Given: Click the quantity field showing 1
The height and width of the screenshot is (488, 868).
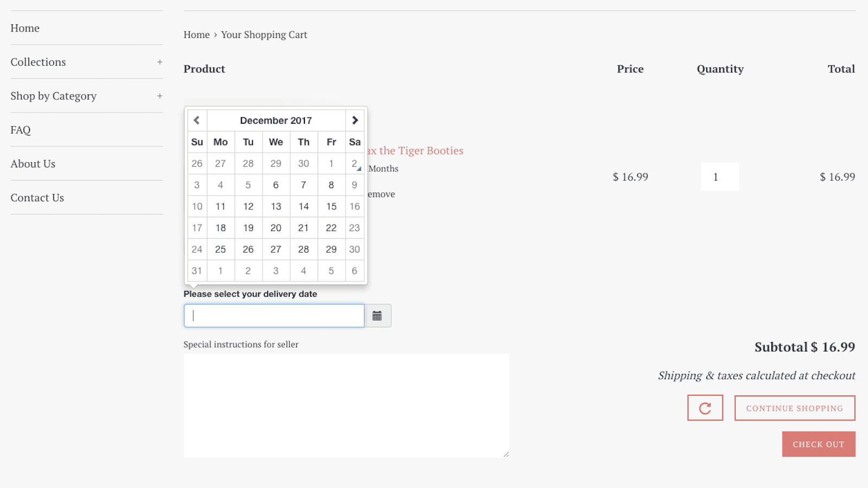Looking at the screenshot, I should click(x=720, y=176).
